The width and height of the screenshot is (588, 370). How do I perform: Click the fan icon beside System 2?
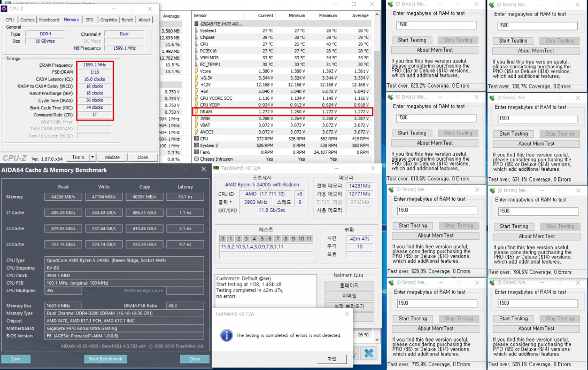click(x=196, y=145)
